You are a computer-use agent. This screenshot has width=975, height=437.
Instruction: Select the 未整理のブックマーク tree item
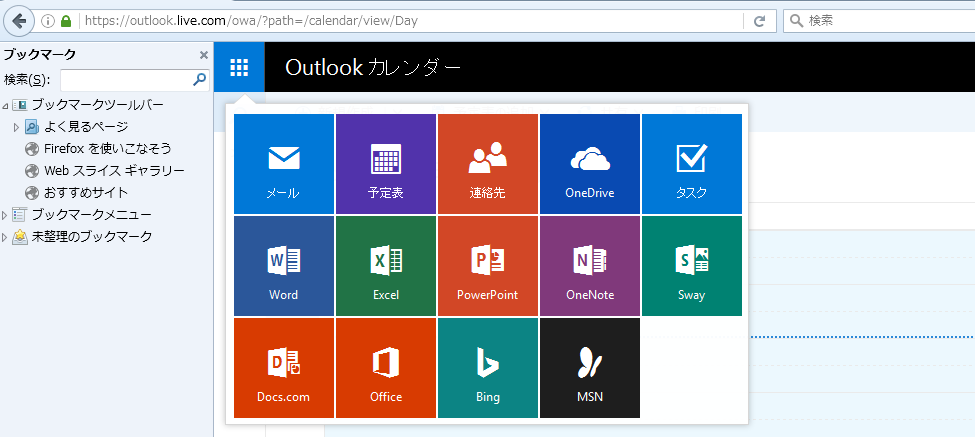coord(82,236)
